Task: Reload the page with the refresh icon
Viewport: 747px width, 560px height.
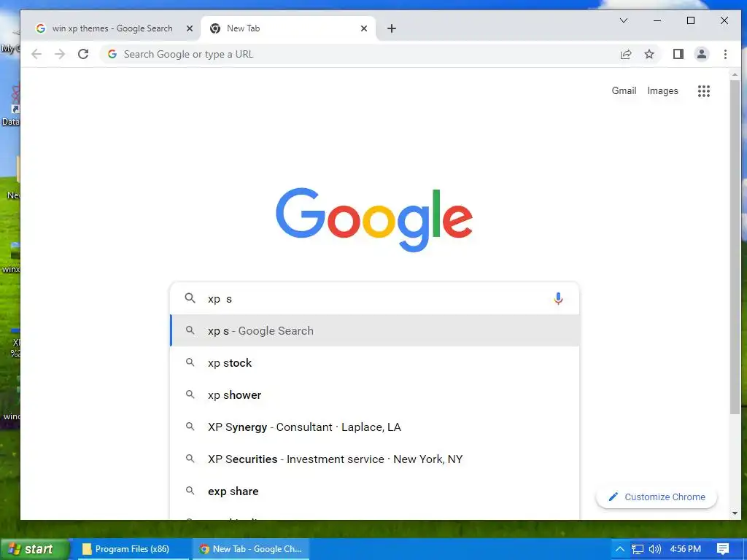Action: click(x=83, y=54)
